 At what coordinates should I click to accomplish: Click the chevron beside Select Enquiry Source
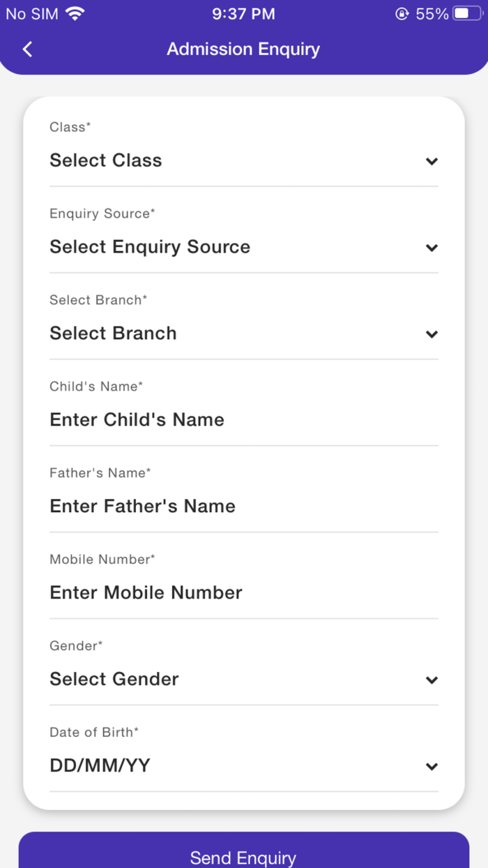pos(432,248)
